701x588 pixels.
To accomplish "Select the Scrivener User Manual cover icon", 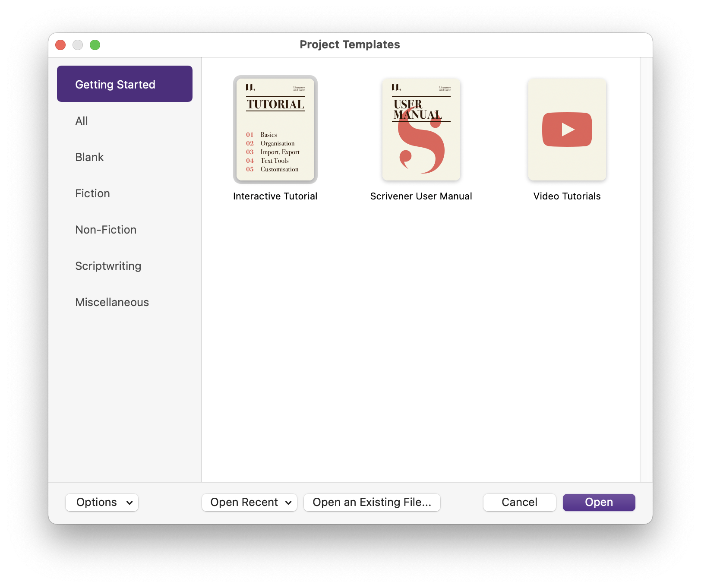I will pyautogui.click(x=421, y=130).
